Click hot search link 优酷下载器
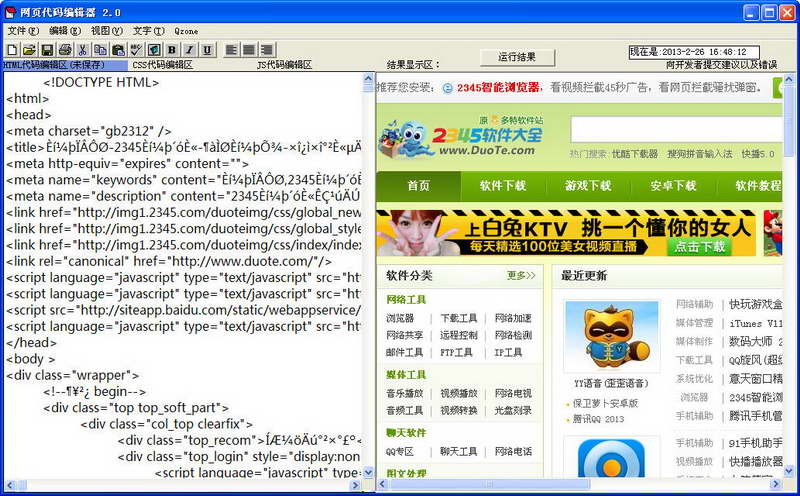Screen dimensions: 800x496 tap(635, 154)
